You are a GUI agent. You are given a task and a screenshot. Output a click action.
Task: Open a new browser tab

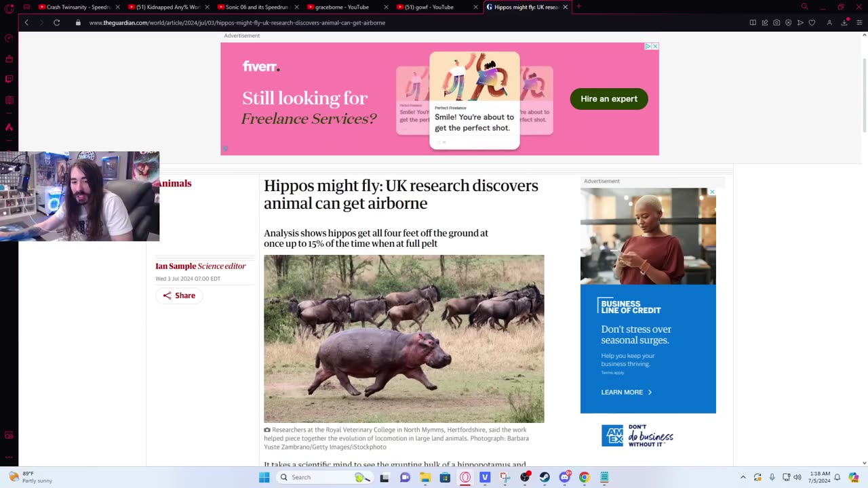click(x=578, y=7)
